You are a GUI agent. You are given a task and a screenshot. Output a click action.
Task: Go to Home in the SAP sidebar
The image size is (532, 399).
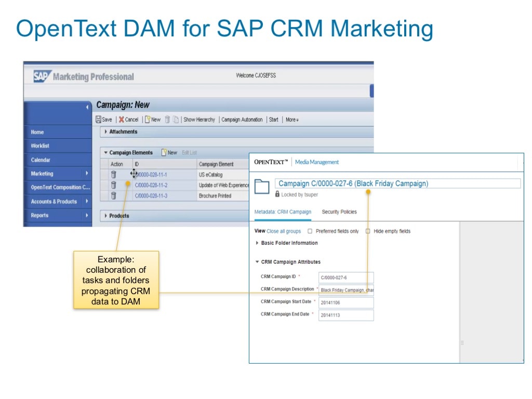click(37, 132)
